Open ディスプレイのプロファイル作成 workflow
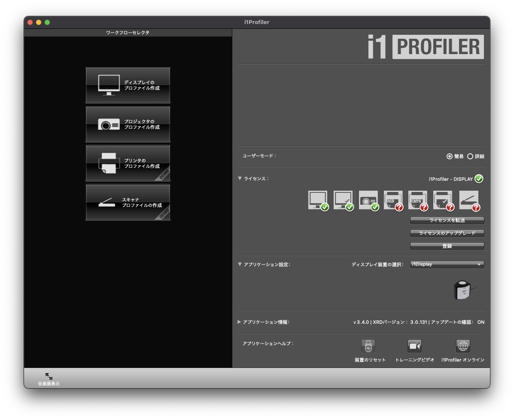The image size is (514, 420). tap(128, 85)
